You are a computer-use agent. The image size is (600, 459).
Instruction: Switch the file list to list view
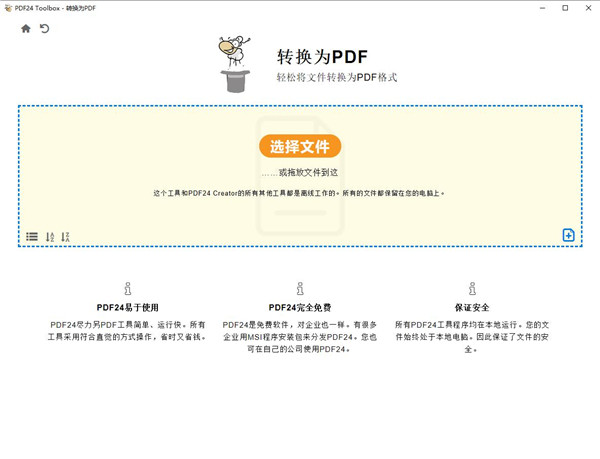click(x=32, y=237)
